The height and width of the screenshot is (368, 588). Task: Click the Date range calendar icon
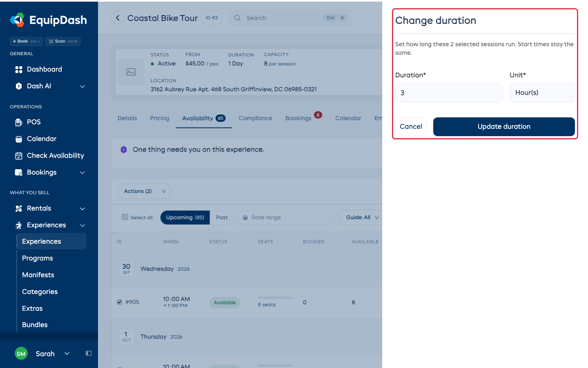pos(245,218)
